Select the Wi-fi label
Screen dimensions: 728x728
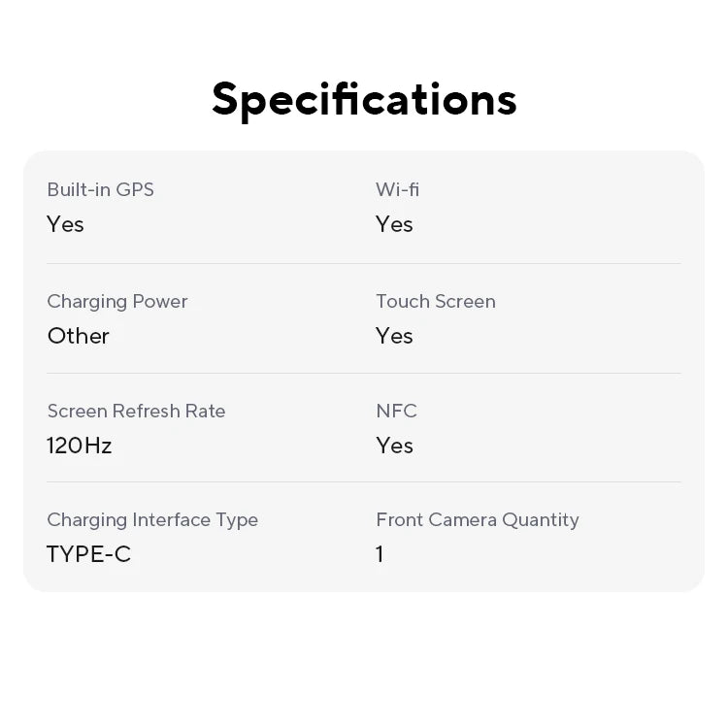click(397, 189)
